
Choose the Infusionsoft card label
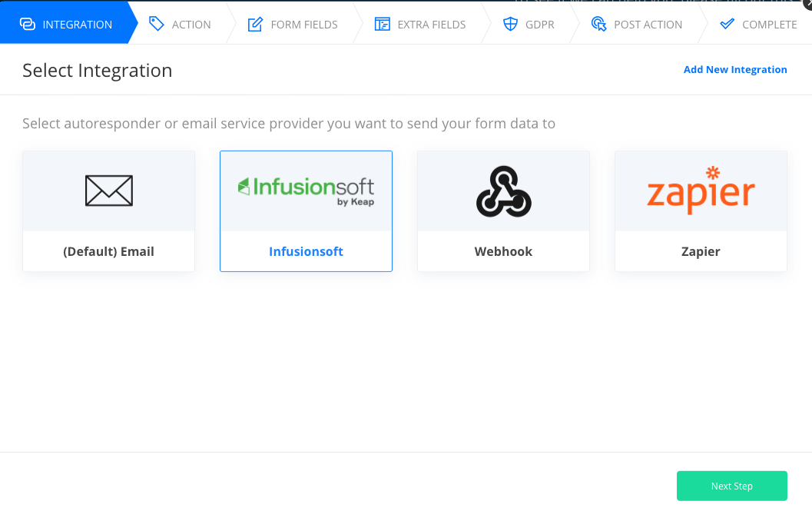pyautogui.click(x=306, y=251)
